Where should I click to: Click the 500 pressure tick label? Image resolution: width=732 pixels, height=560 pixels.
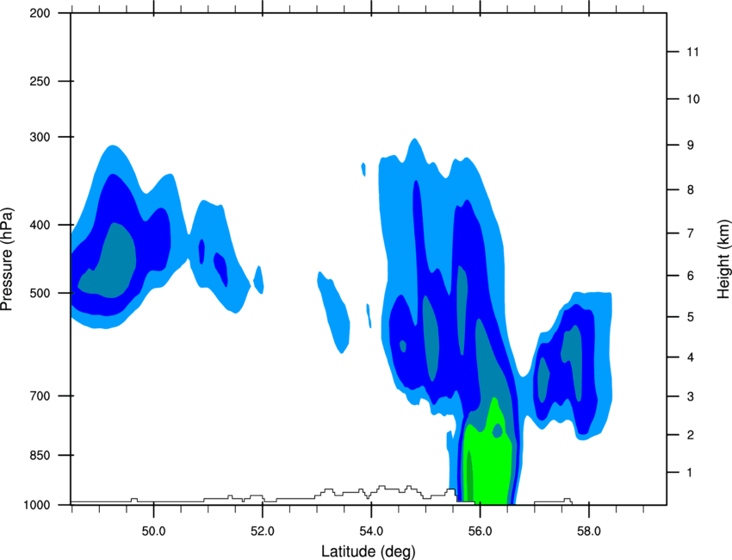click(40, 293)
